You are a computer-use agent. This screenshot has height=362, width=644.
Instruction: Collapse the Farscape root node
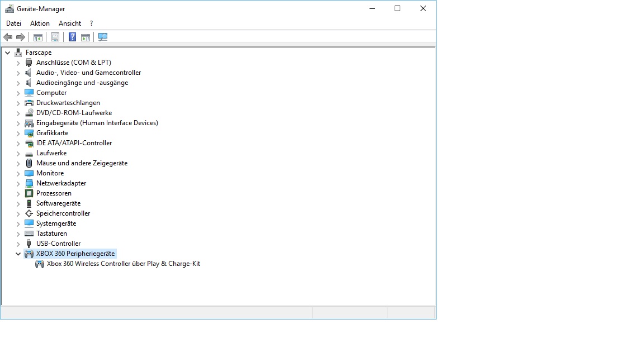[x=7, y=53]
